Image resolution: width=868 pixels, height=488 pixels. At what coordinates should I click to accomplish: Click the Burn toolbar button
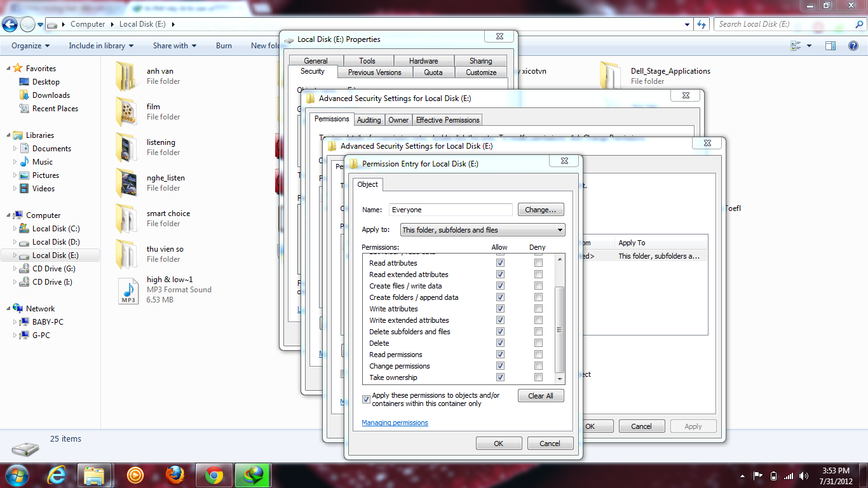point(224,46)
